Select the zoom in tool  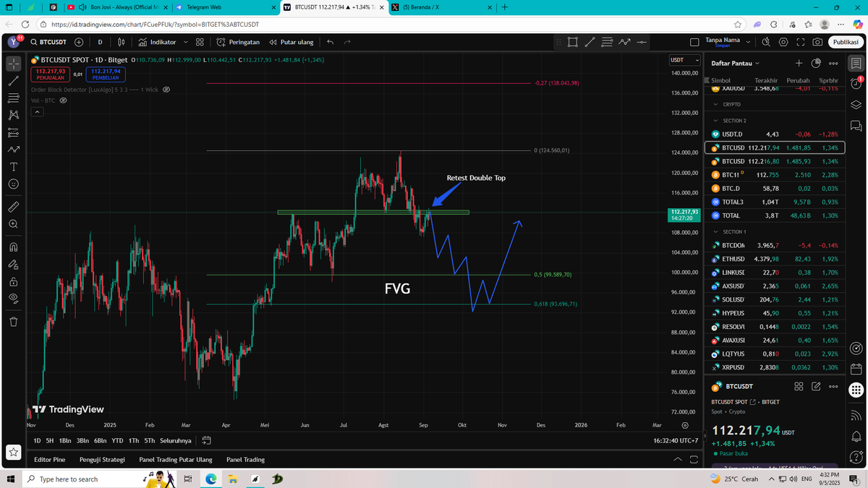[x=14, y=224]
